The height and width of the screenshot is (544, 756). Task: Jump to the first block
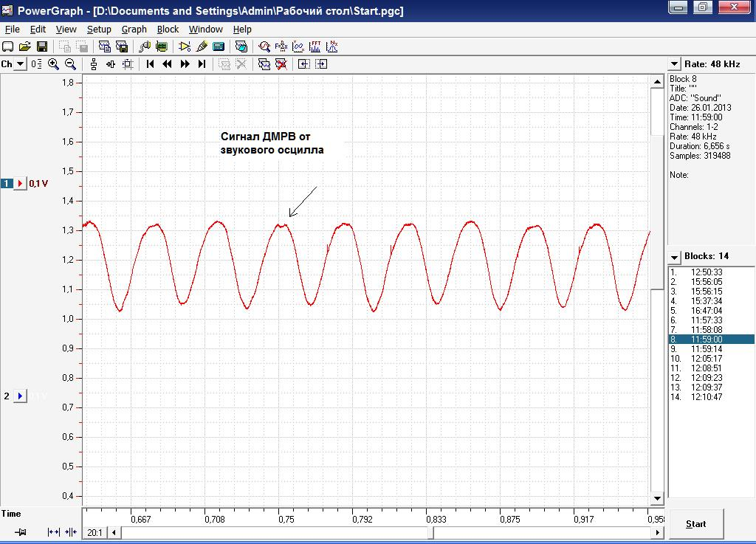pos(150,64)
